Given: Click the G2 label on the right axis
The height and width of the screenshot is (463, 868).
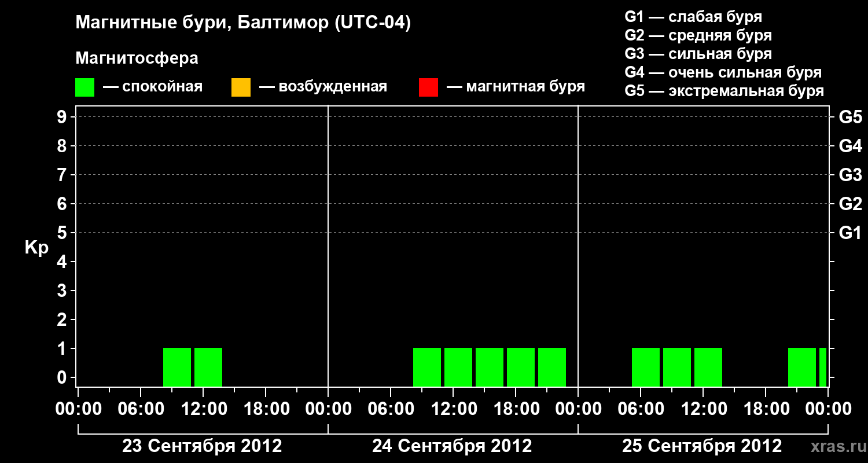Looking at the screenshot, I should pos(850,204).
